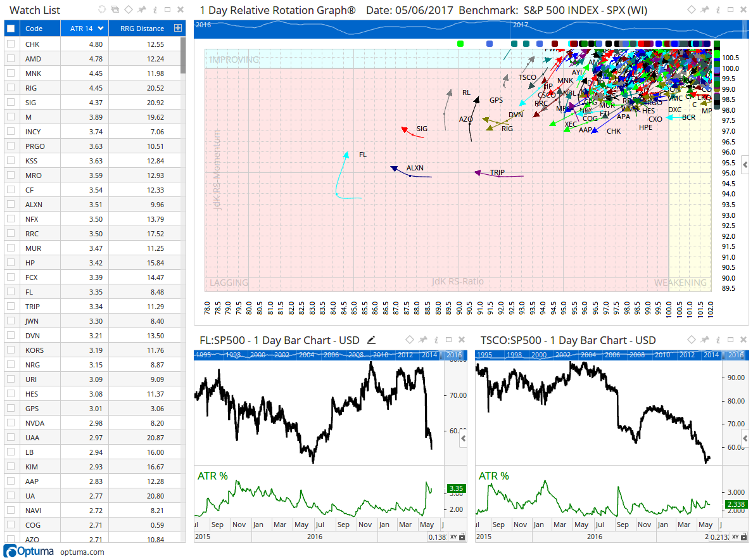
Task: Check the select-all checkbox in the Watch List header
Action: coord(9,28)
